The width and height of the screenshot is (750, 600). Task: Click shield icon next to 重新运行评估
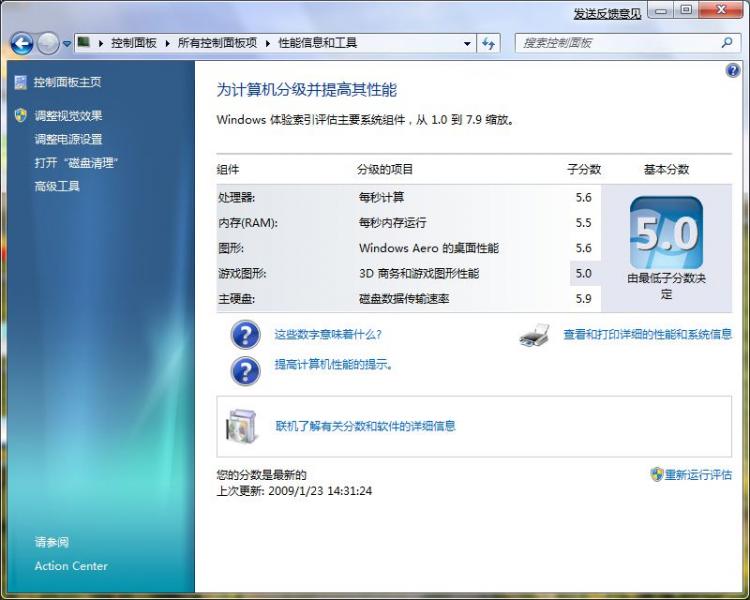click(657, 475)
